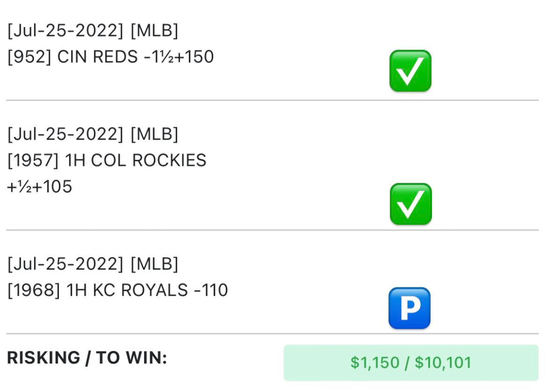
Task: Click the blue P push icon for KC Royals
Action: 409,308
